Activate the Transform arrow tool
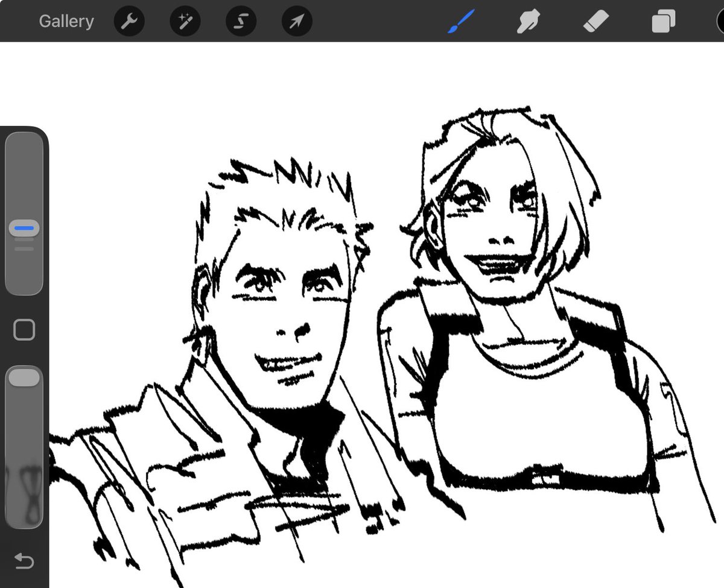 297,22
